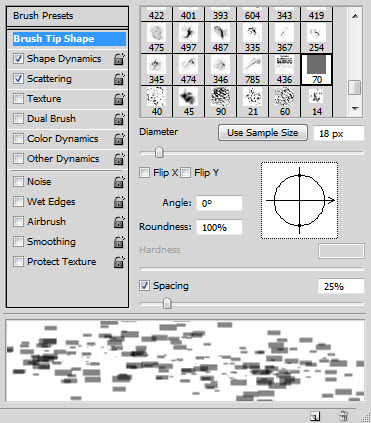
Task: Click the Spacing value field 25%
Action: [341, 286]
